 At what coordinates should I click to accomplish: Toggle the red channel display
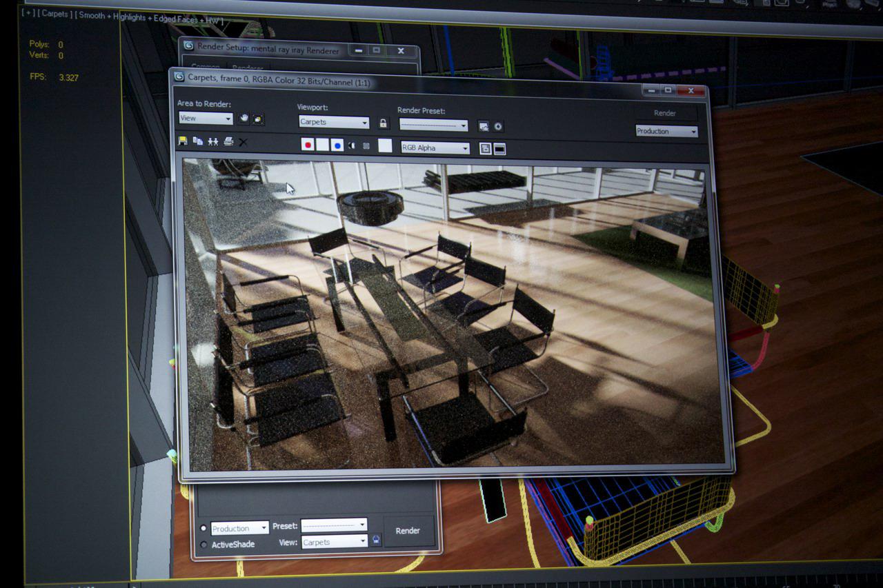point(308,144)
